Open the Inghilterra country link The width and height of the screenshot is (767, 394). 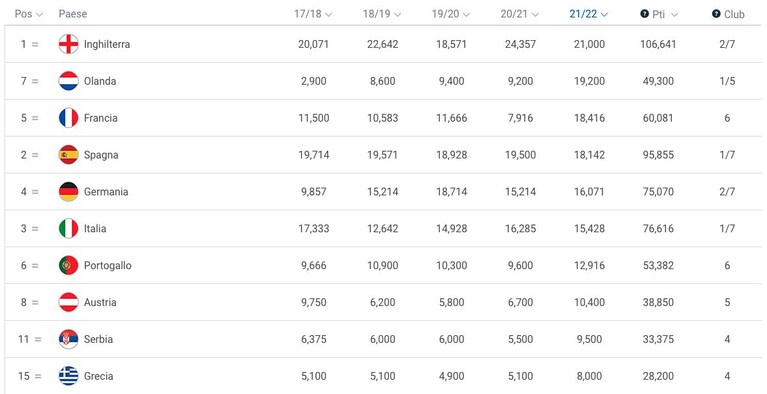click(107, 44)
